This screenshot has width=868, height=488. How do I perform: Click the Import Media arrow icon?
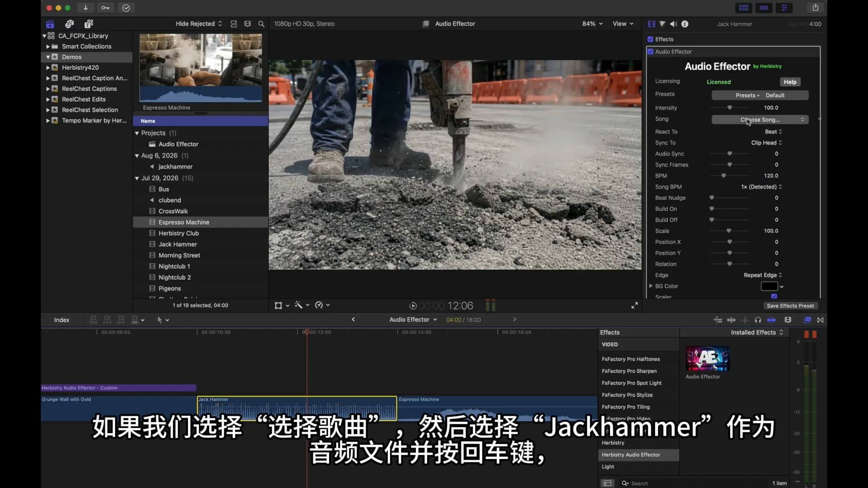pos(85,8)
